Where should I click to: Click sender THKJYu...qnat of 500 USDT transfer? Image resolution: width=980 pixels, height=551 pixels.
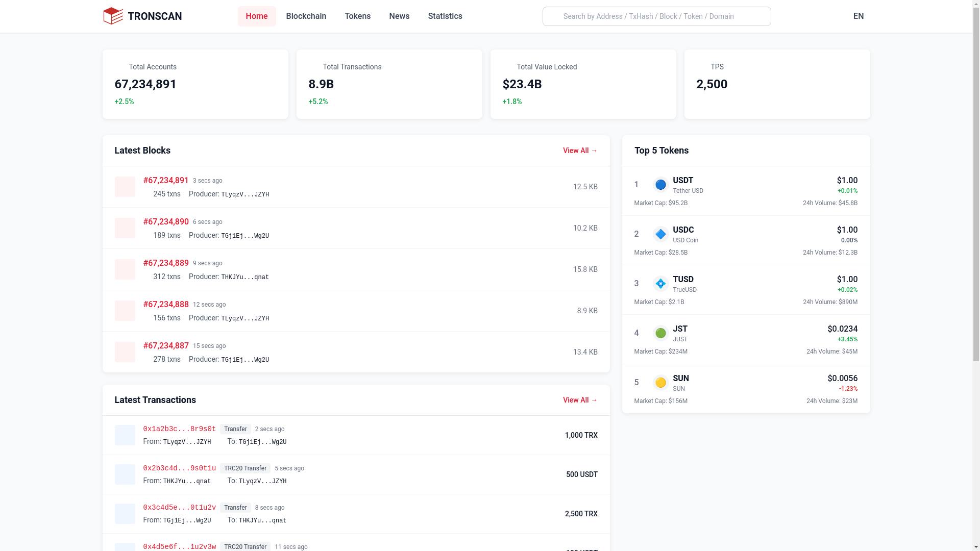coord(187,481)
